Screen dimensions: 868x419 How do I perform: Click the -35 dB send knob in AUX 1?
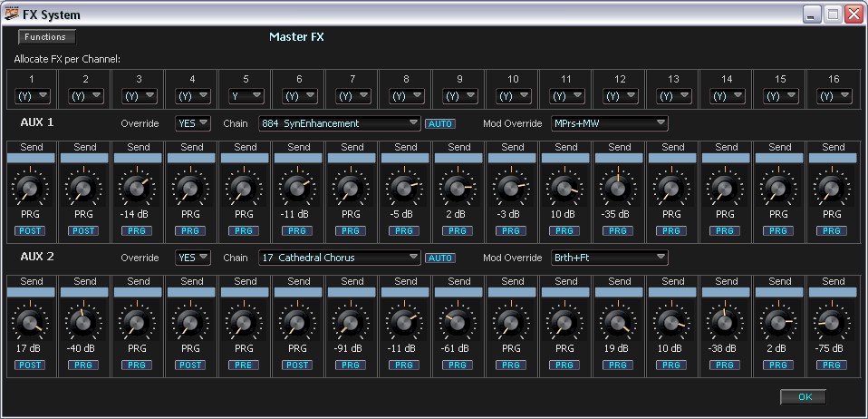619,188
